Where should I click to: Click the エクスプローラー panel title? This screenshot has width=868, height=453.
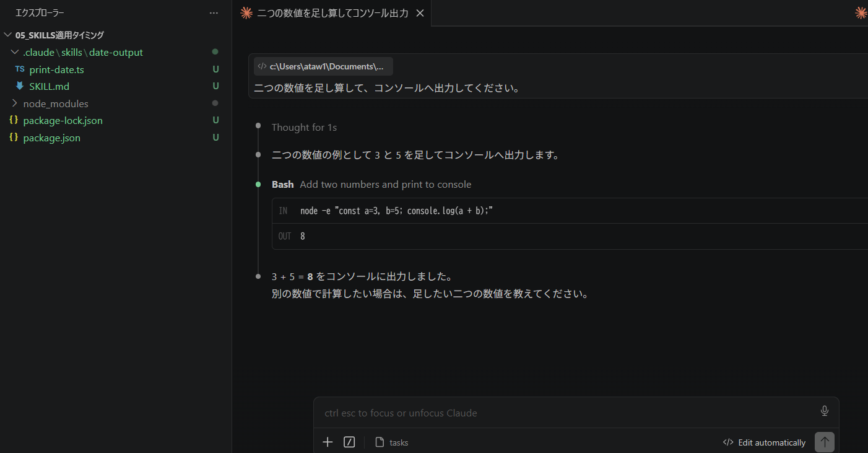pos(40,12)
